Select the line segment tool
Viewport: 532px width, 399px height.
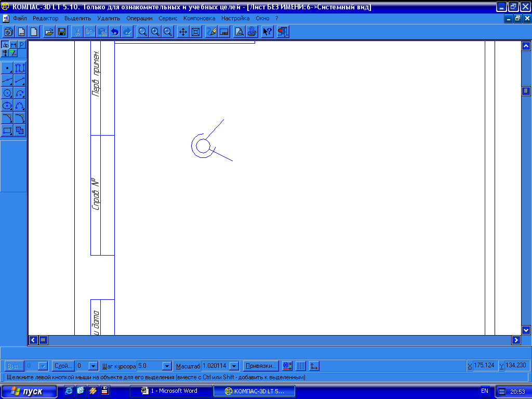(x=20, y=81)
